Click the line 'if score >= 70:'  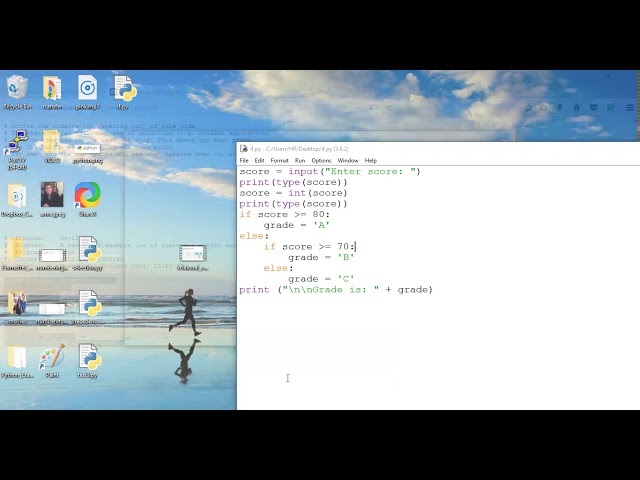[309, 247]
